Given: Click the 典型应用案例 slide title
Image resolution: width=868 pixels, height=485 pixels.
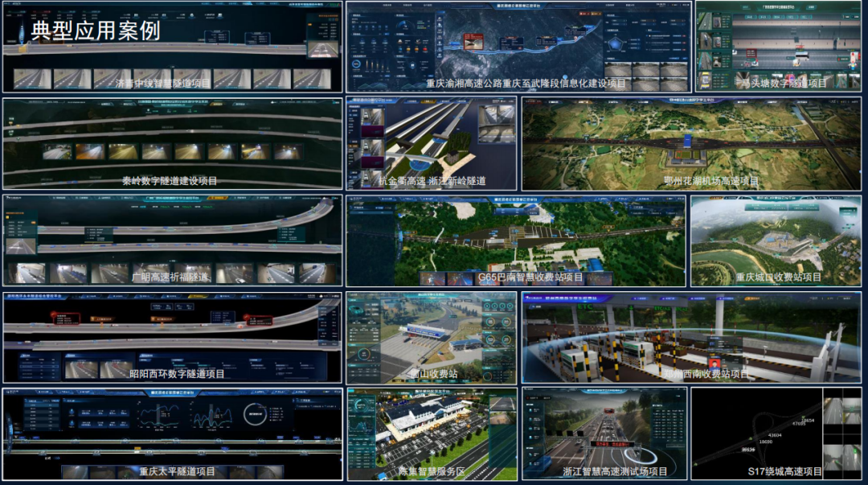Looking at the screenshot, I should pos(96,31).
